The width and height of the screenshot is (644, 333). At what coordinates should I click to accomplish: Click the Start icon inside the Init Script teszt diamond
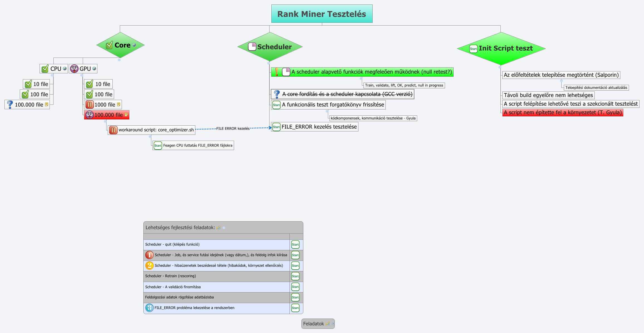pos(473,48)
